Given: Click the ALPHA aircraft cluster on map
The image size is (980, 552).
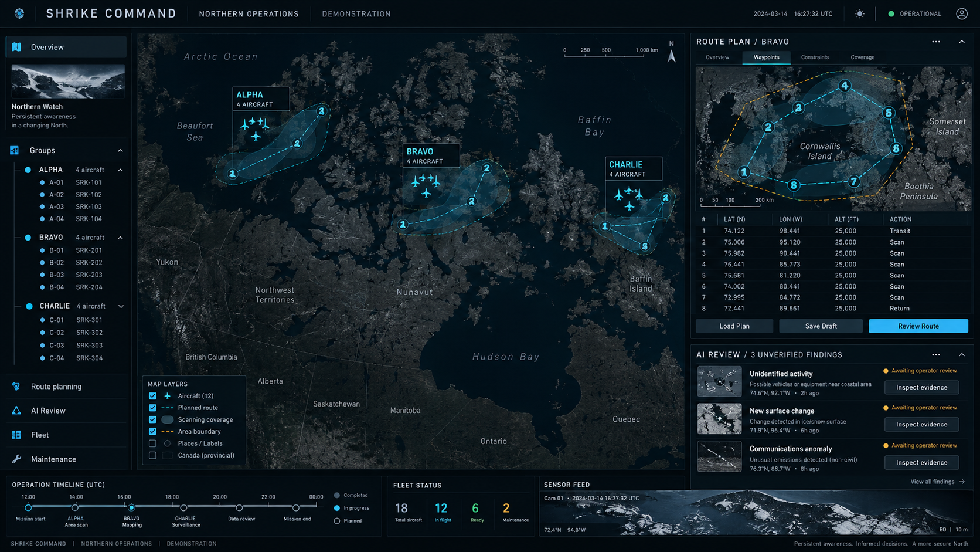Looking at the screenshot, I should click(x=254, y=128).
